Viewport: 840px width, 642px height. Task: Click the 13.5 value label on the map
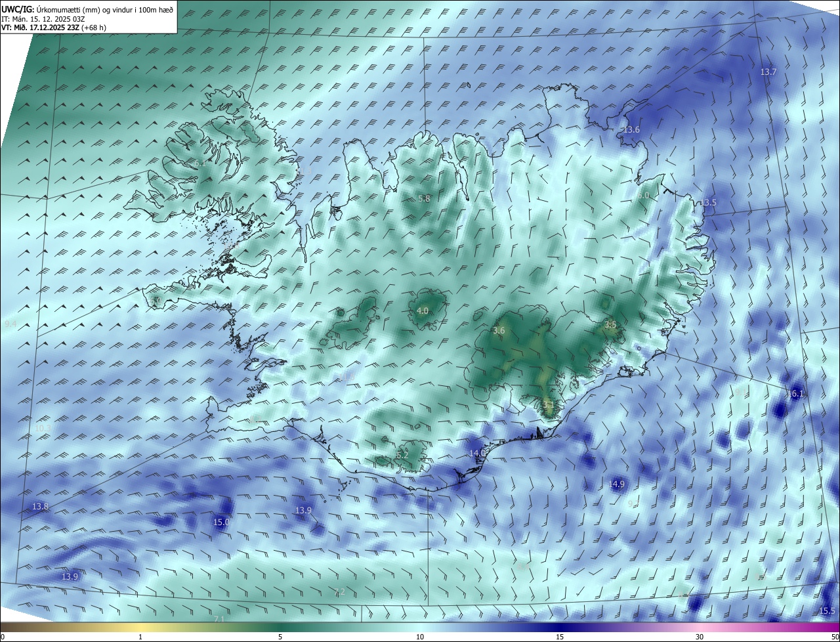point(708,203)
